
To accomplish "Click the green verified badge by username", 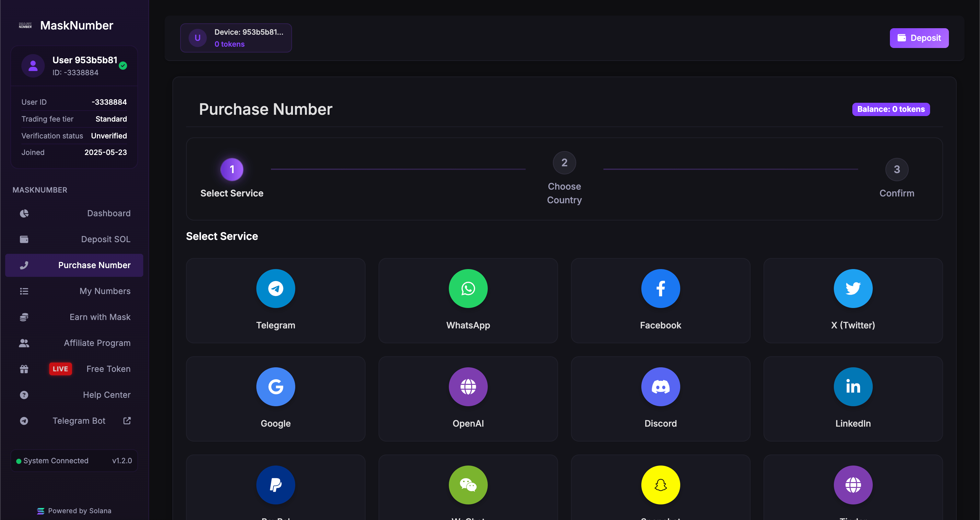I will click(123, 65).
